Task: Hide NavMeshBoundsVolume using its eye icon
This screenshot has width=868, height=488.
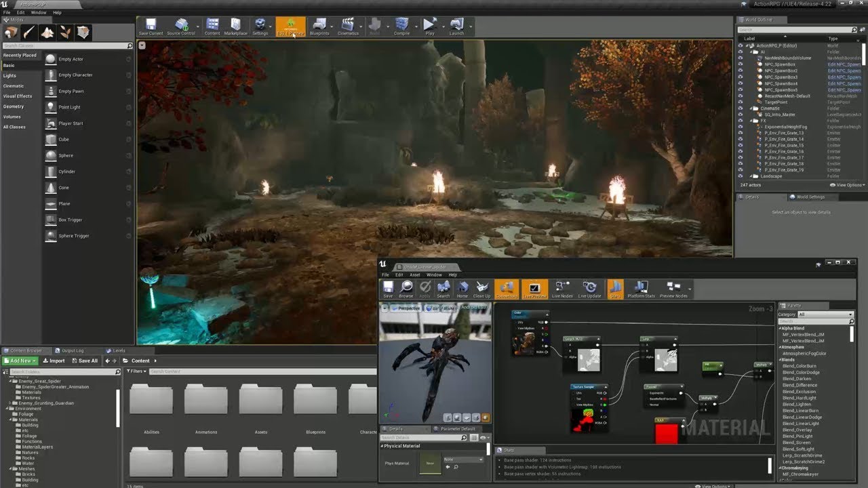Action: pos(741,58)
